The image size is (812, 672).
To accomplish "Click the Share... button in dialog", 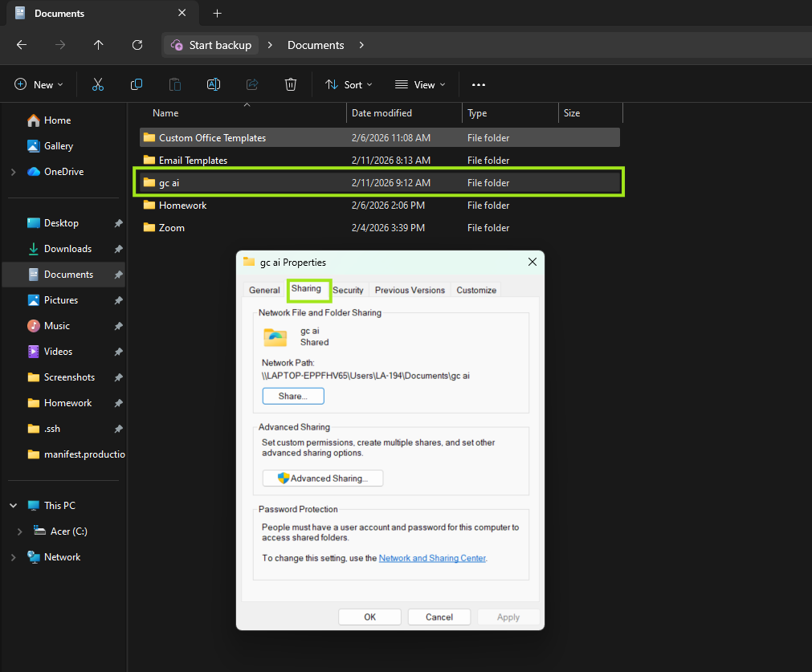I will [293, 396].
